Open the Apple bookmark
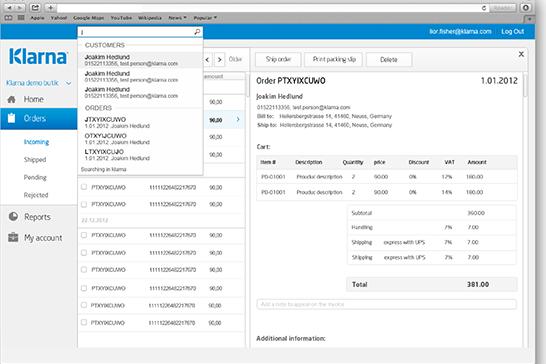Screen dimensions: 546x364 point(37,18)
